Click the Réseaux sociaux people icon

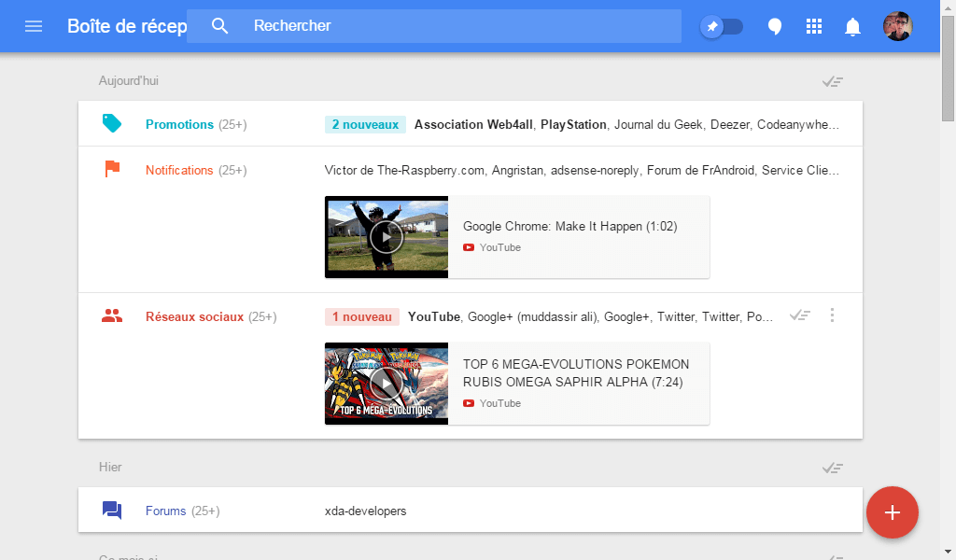pos(112,315)
